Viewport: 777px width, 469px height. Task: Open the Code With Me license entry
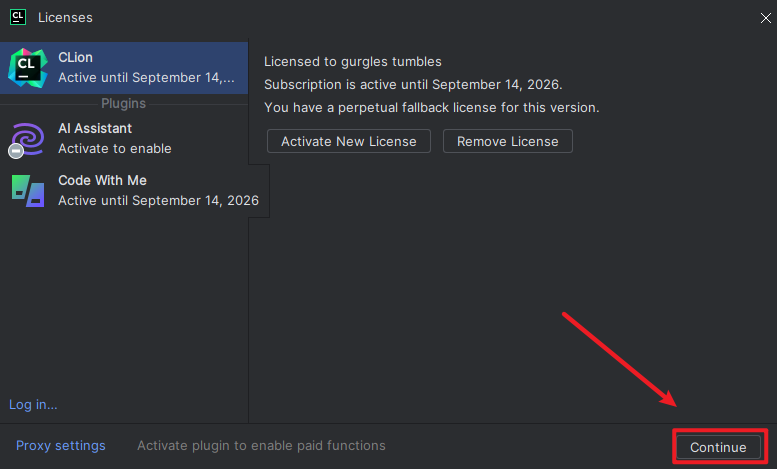tap(158, 190)
